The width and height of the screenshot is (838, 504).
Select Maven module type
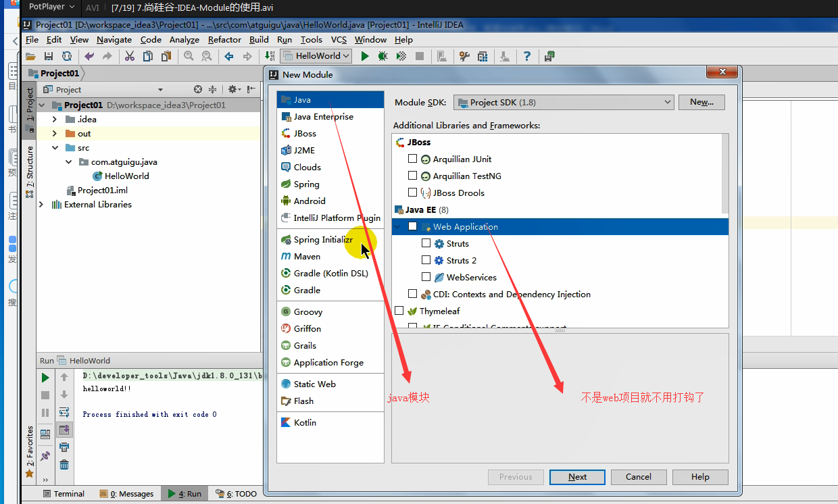click(x=330, y=257)
